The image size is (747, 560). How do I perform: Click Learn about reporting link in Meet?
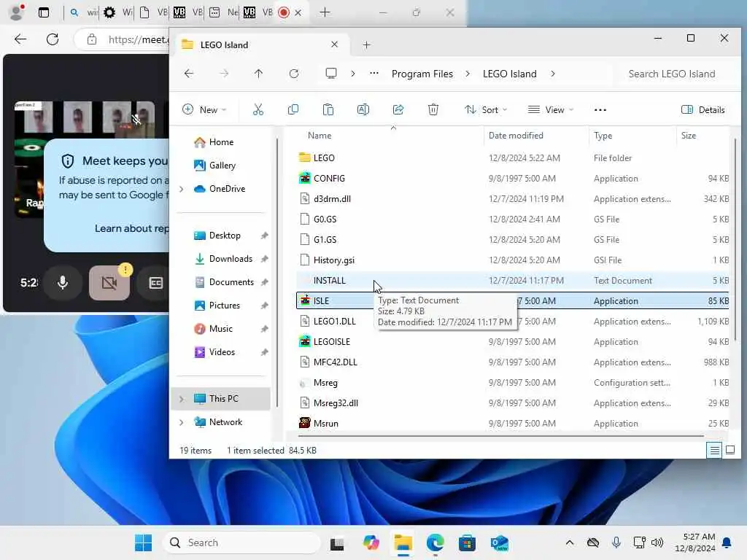coord(131,228)
